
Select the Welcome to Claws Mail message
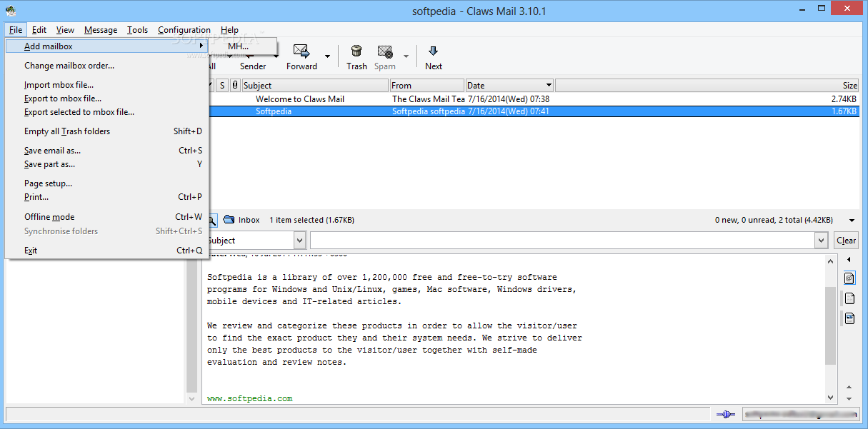pos(300,99)
